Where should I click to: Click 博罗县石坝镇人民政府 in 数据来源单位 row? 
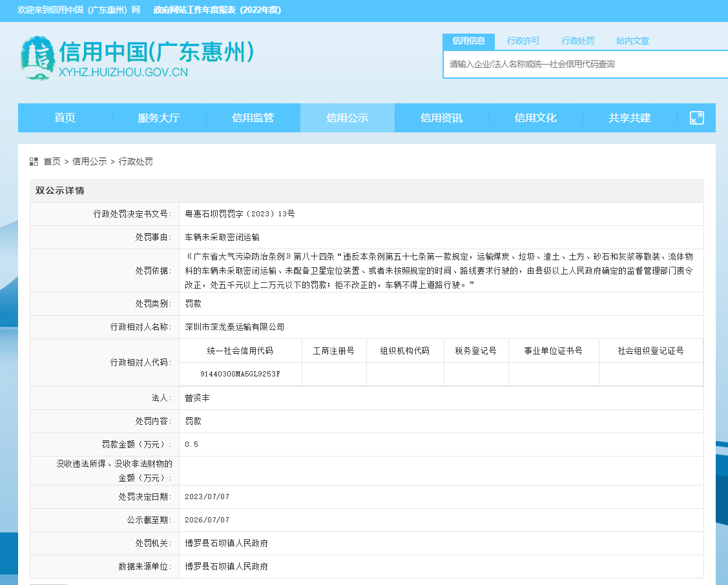click(226, 566)
